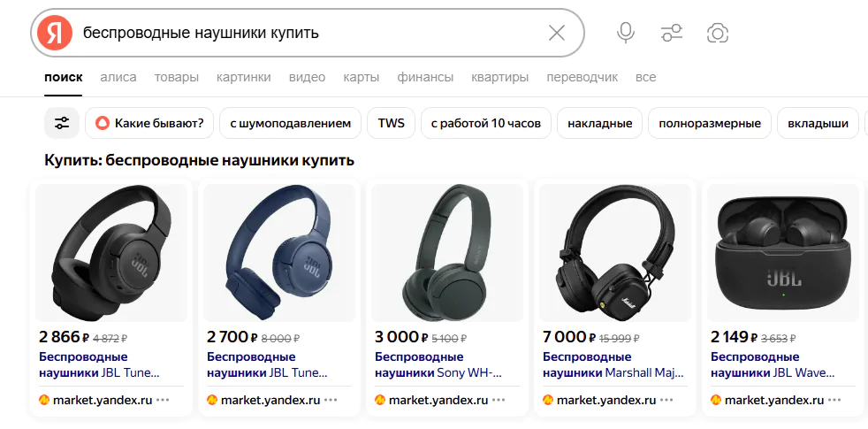Image resolution: width=868 pixels, height=429 pixels.
Task: Select the TWS filter chip
Action: pos(391,123)
